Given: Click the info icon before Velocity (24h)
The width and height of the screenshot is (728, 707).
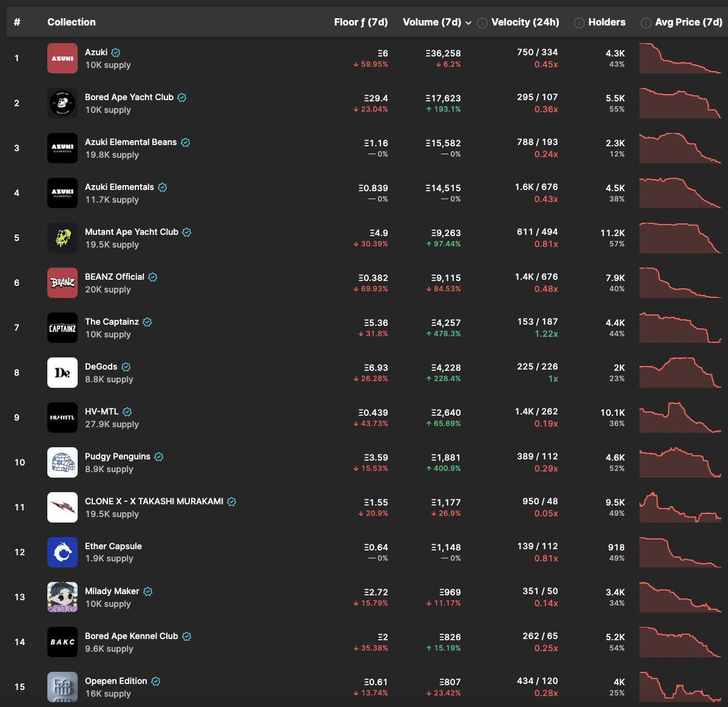Looking at the screenshot, I should click(x=482, y=23).
